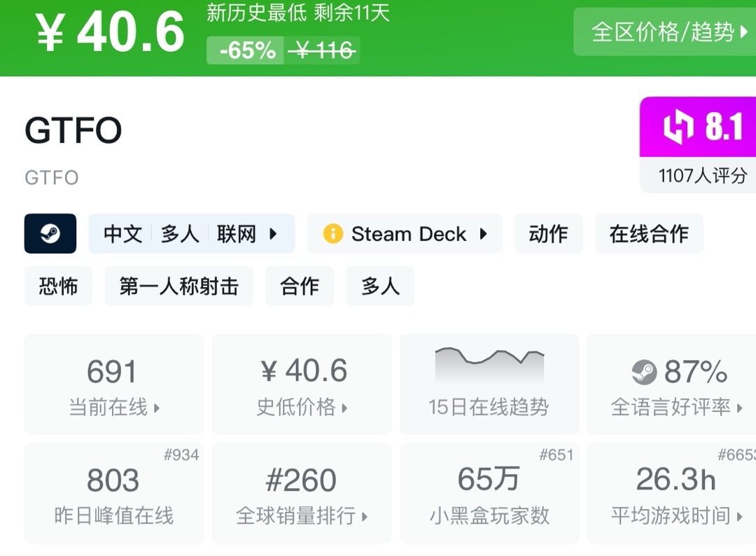Click the 15-day online trend graph
756x556 pixels.
tap(489, 366)
